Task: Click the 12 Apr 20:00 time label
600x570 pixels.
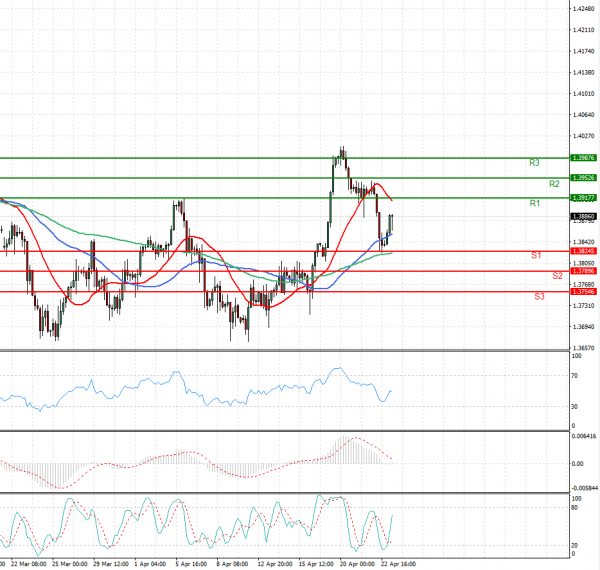Action: (276, 564)
